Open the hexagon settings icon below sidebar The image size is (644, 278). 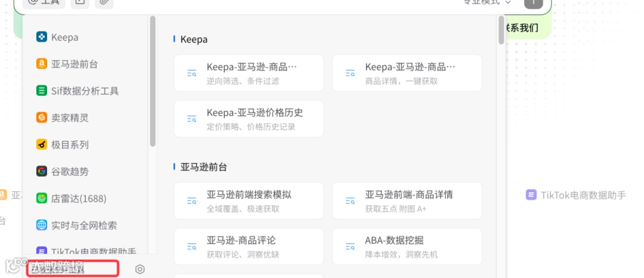(140, 270)
